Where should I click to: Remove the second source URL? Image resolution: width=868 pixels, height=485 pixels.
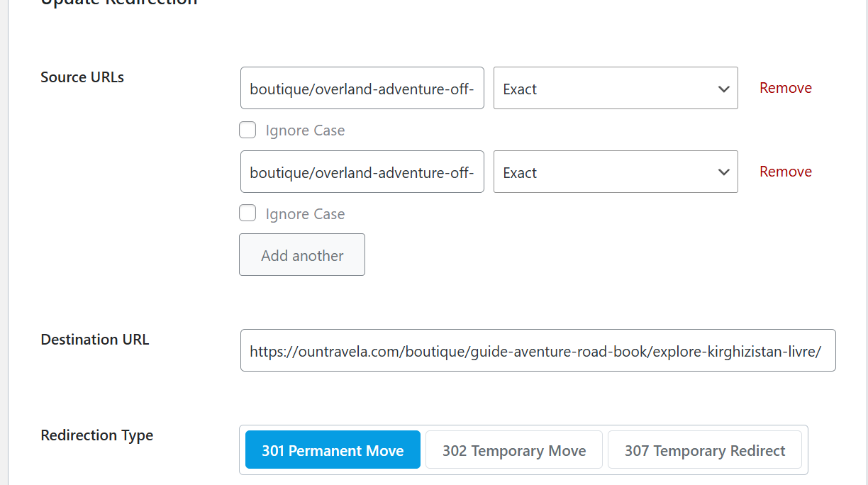[x=785, y=172]
